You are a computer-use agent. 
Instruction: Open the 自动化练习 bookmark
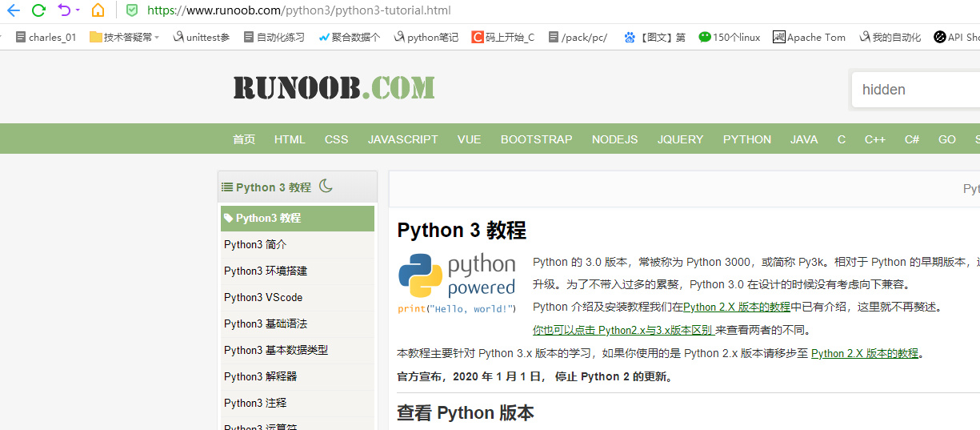274,37
